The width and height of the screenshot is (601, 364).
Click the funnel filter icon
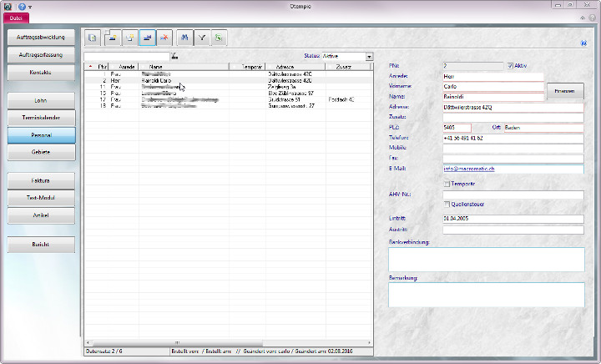click(x=203, y=38)
